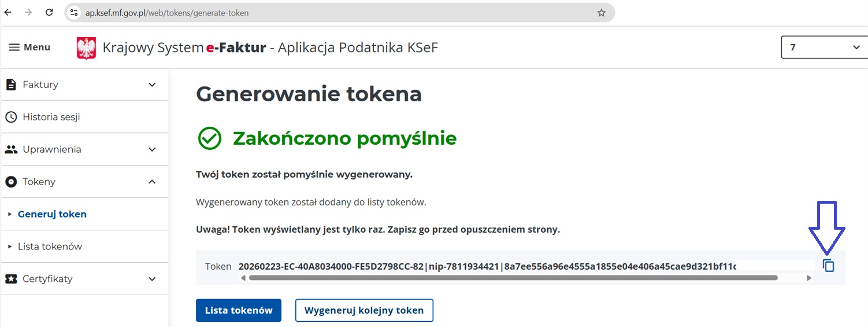The width and height of the screenshot is (868, 327).
Task: Go back with the browser arrow
Action: pos(8,12)
